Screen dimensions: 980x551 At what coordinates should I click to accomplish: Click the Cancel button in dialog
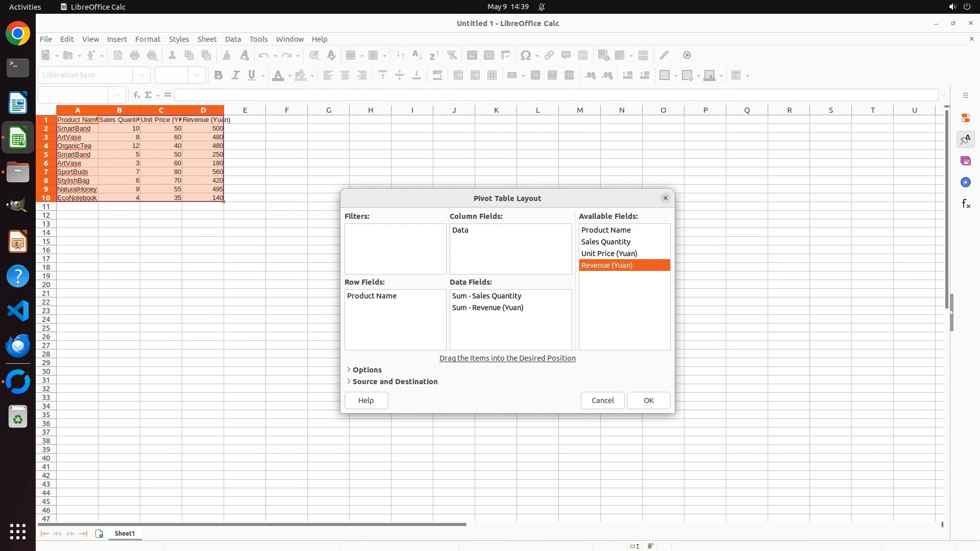(602, 400)
